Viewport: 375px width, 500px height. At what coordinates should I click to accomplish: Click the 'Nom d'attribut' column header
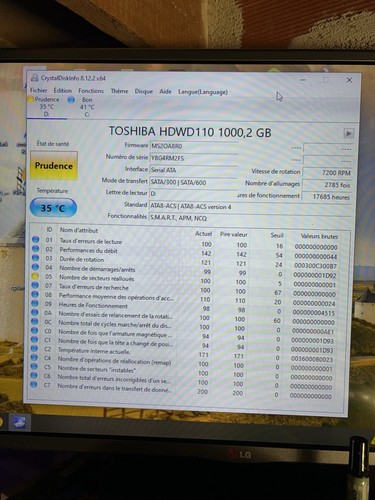pyautogui.click(x=79, y=230)
